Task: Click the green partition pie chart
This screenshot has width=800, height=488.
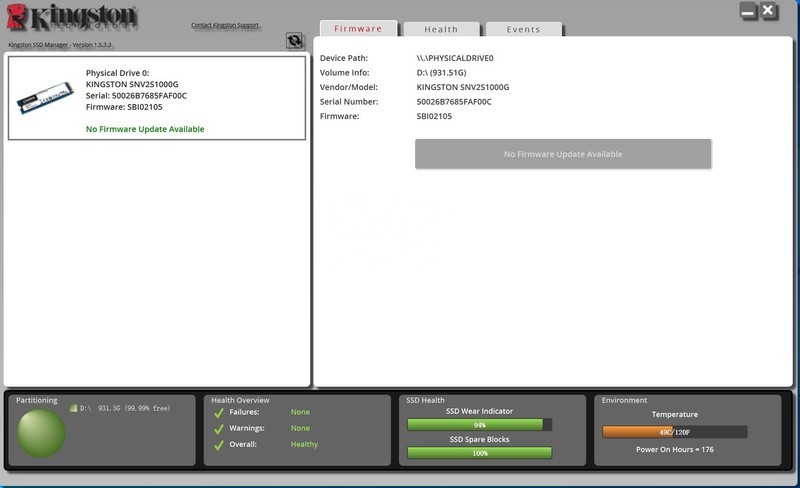Action: click(x=41, y=432)
